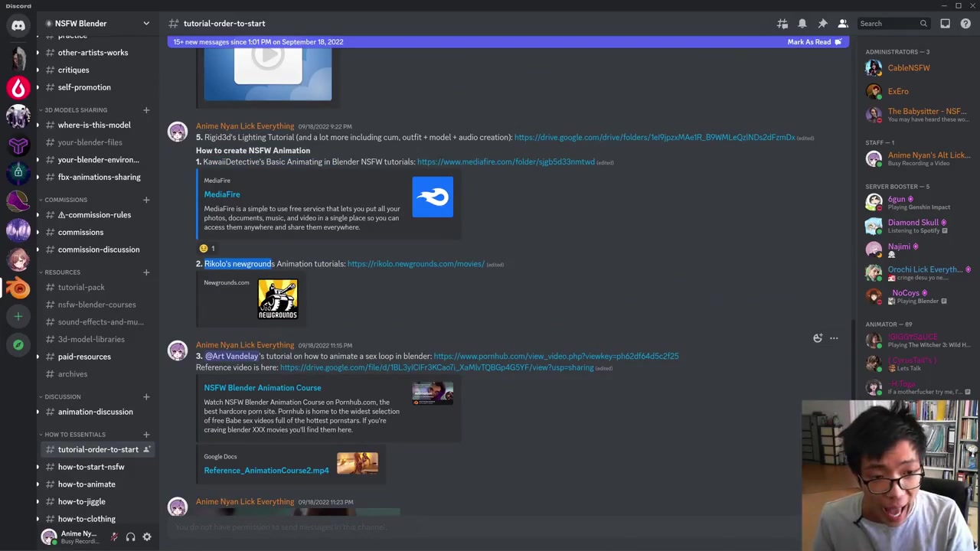Collapse the RESOURCES channel category

coord(62,272)
